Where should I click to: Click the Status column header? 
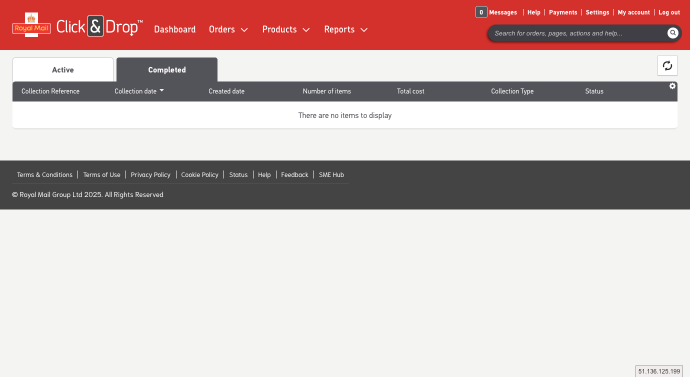click(x=594, y=91)
